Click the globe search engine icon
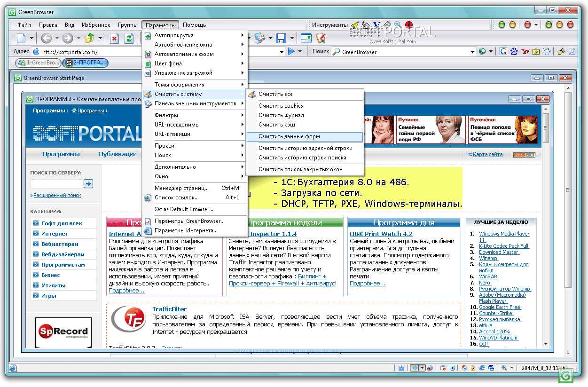Image resolution: width=588 pixels, height=387 pixels. (x=482, y=51)
